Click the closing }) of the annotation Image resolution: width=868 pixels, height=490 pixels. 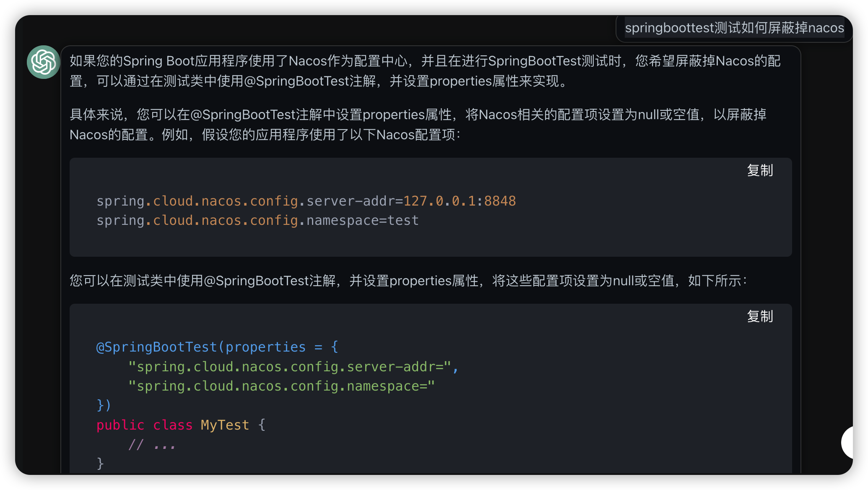(104, 405)
